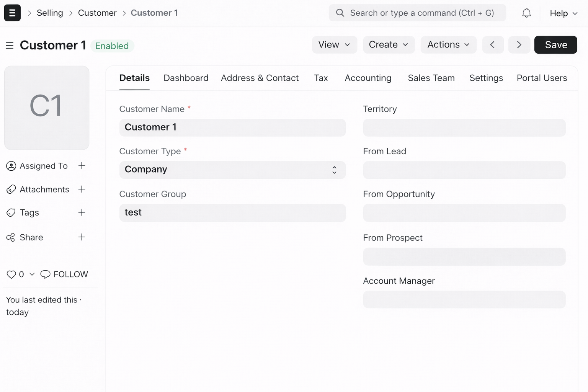Expand the likes count dropdown chevron
This screenshot has width=588, height=392.
coord(32,274)
